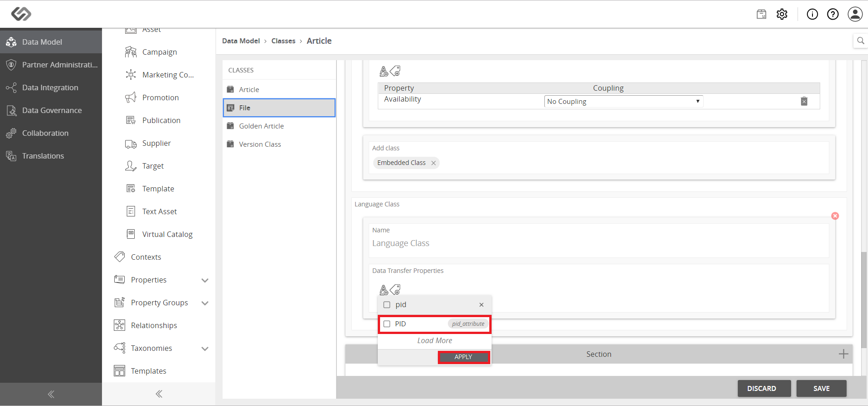The width and height of the screenshot is (868, 406).
Task: Select Campaign in the navigation list
Action: click(x=159, y=52)
